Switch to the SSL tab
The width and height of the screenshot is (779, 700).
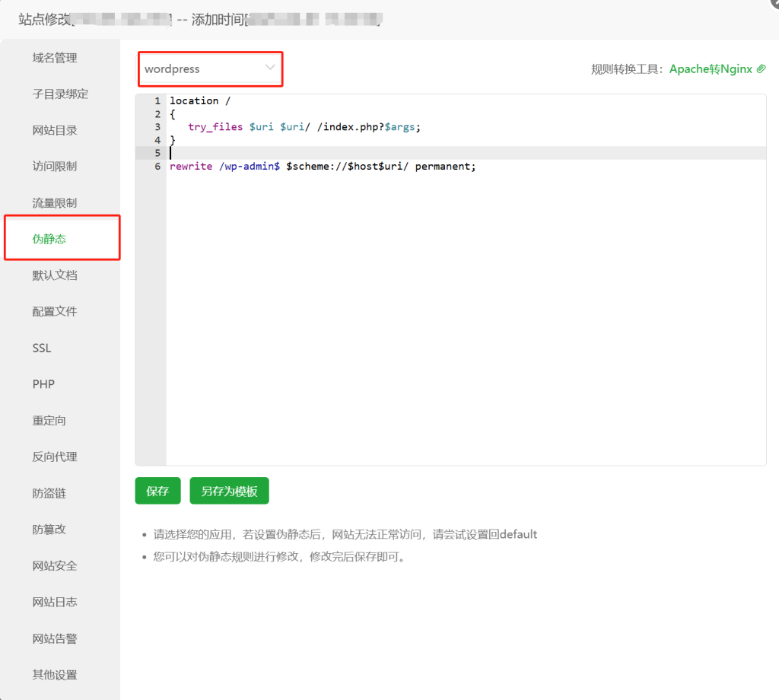pyautogui.click(x=42, y=348)
